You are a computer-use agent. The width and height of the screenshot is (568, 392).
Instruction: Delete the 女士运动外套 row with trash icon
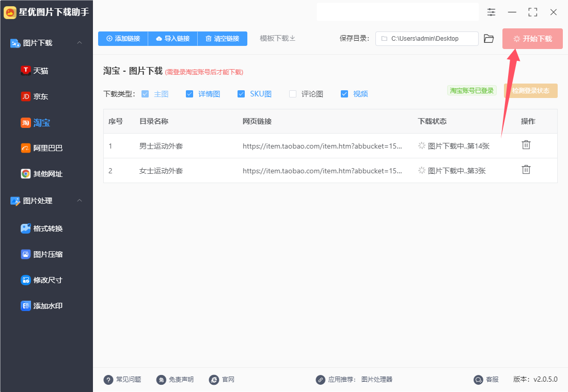point(526,169)
